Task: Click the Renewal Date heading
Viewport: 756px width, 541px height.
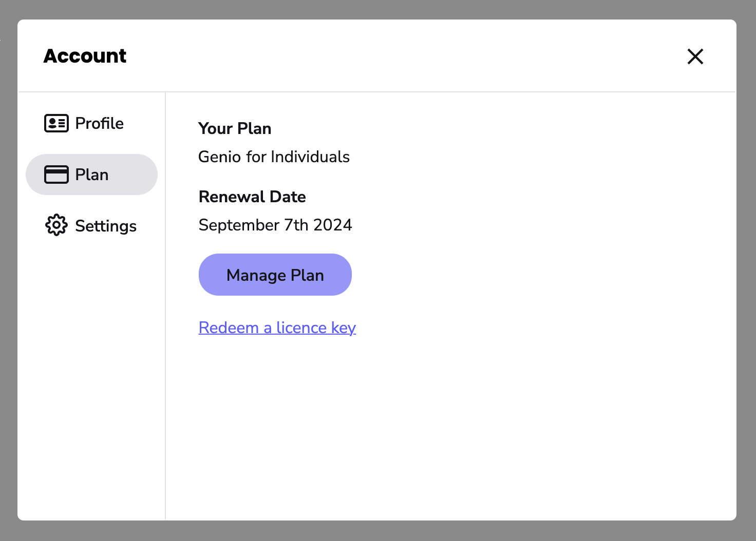Action: [252, 197]
